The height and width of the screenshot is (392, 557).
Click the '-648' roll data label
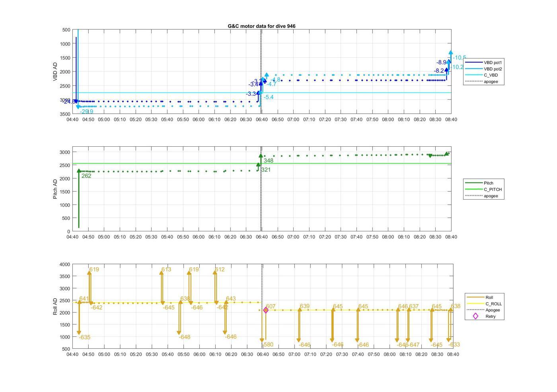[184, 337]
